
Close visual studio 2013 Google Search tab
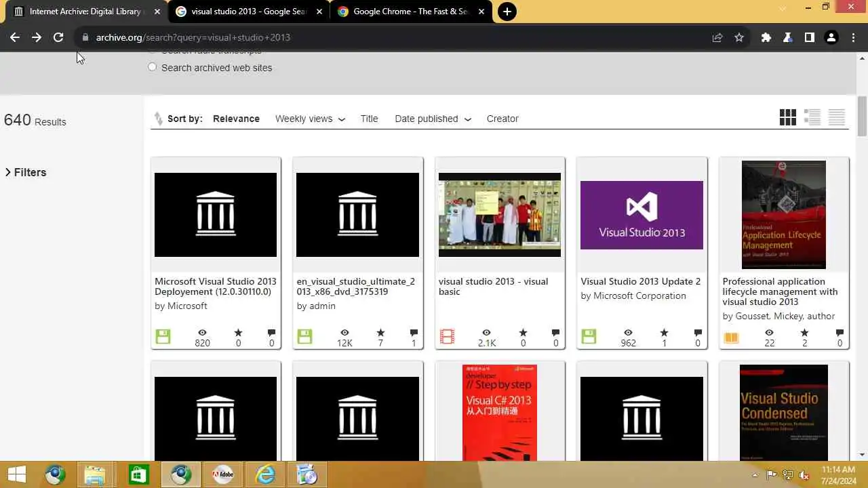(x=319, y=12)
